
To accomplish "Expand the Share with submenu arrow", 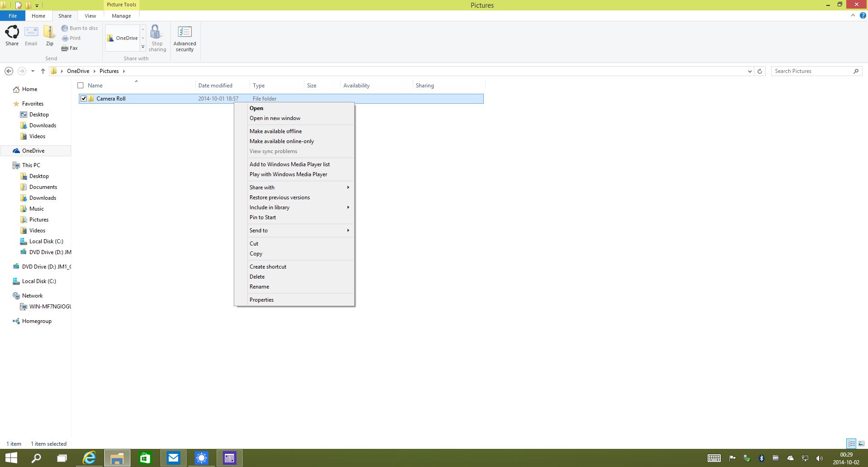I will tap(348, 187).
